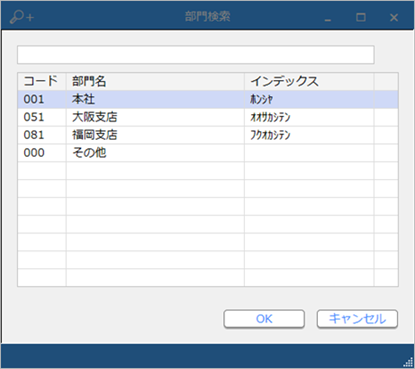This screenshot has width=415, height=369.
Task: Sort by the インデックス column header
Action: pos(309,81)
